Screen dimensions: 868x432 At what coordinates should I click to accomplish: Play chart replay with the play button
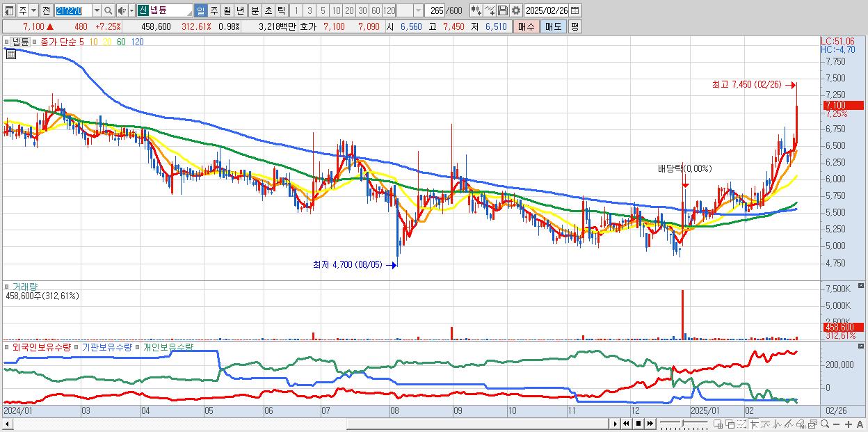(616, 424)
